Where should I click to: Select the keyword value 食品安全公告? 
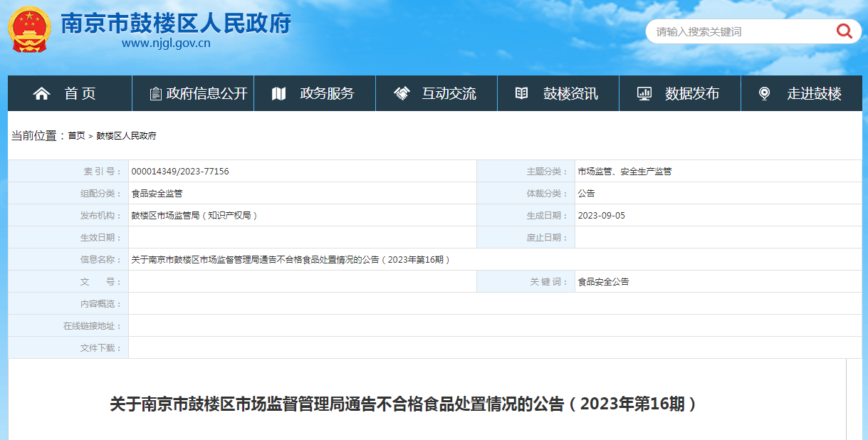[x=603, y=282]
